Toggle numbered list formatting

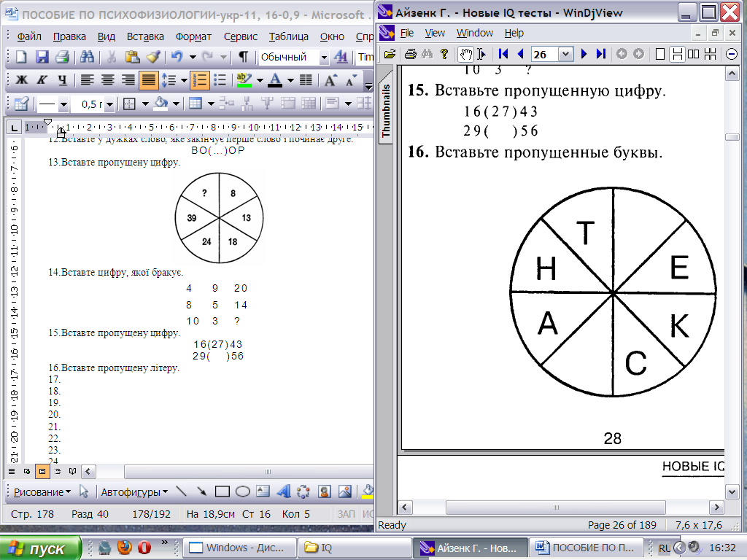pyautogui.click(x=200, y=80)
